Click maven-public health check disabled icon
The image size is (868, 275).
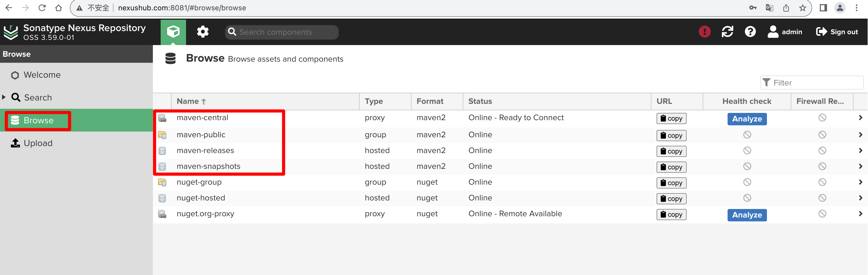pos(747,135)
